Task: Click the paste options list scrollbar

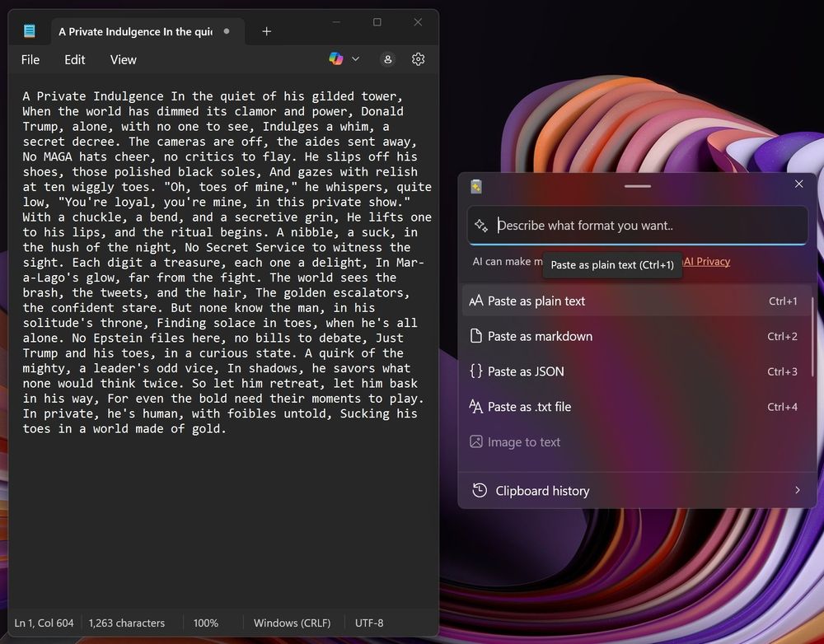Action: pos(813,337)
